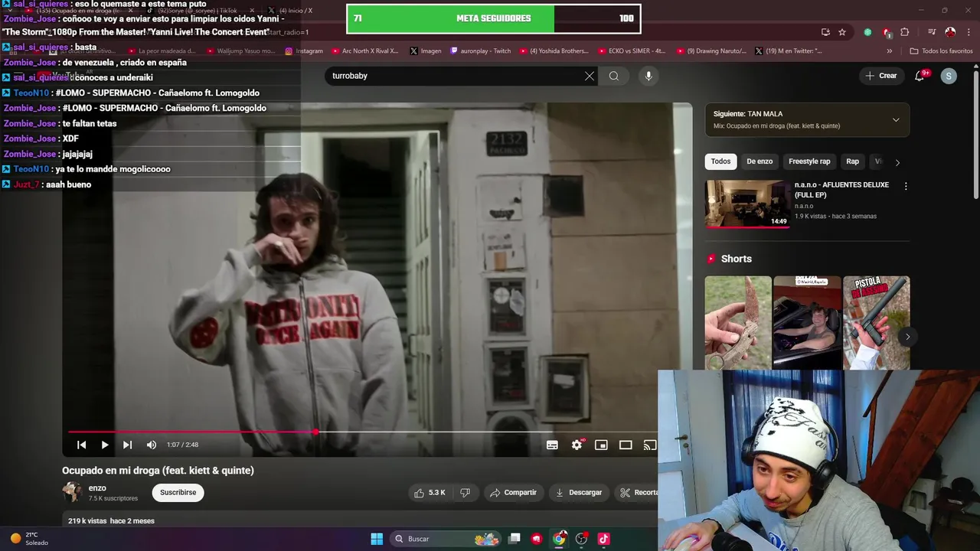Open Todos los favoritos folder
The image size is (980, 551).
pos(941,51)
